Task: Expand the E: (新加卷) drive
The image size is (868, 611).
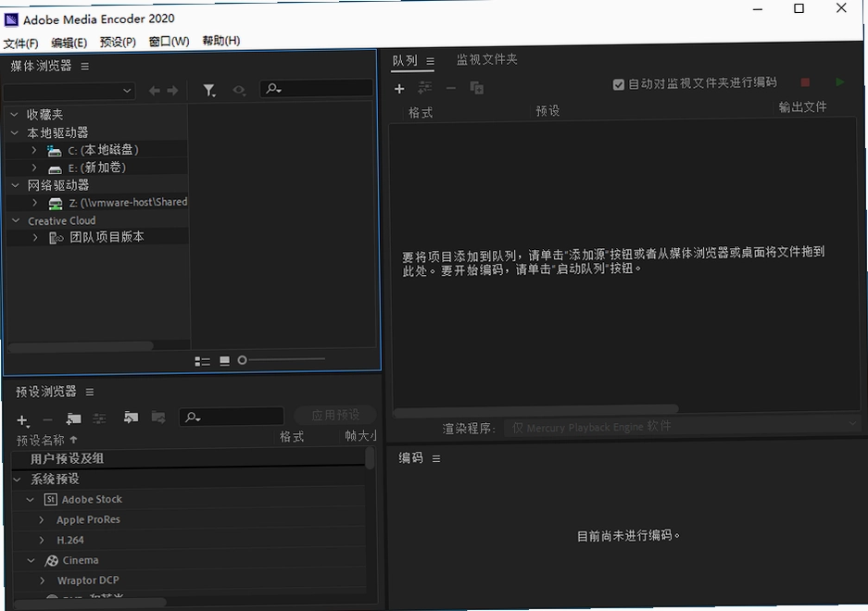Action: [x=34, y=168]
